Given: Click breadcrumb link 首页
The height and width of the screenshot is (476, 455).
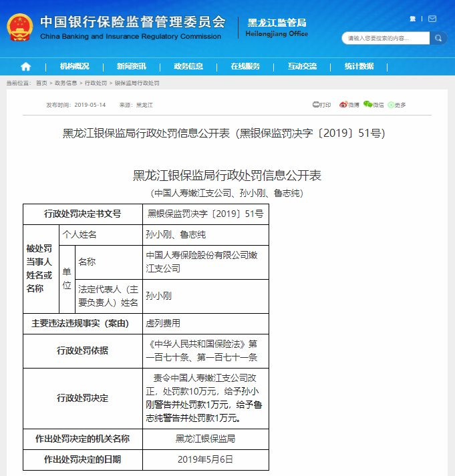Looking at the screenshot, I should (41, 83).
